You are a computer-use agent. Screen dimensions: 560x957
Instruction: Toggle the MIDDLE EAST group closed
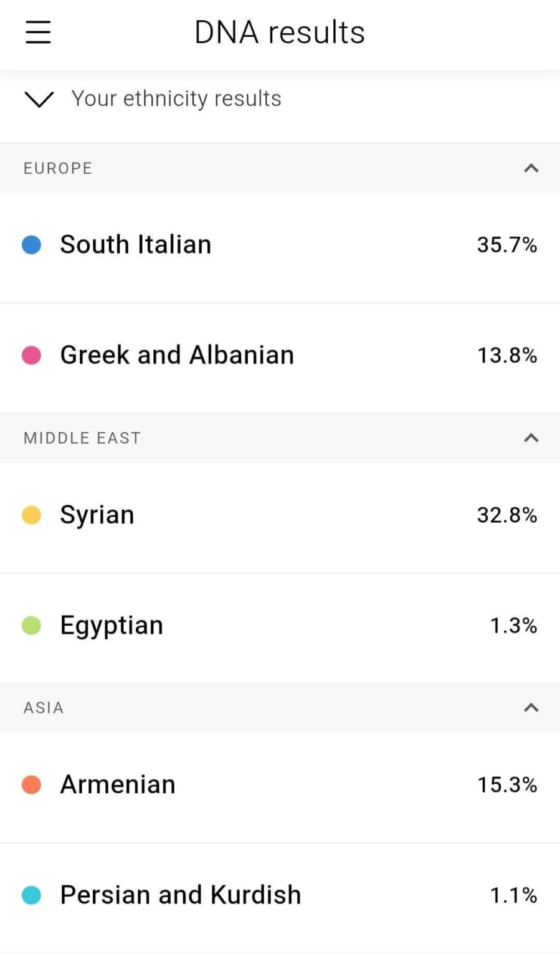(x=531, y=438)
